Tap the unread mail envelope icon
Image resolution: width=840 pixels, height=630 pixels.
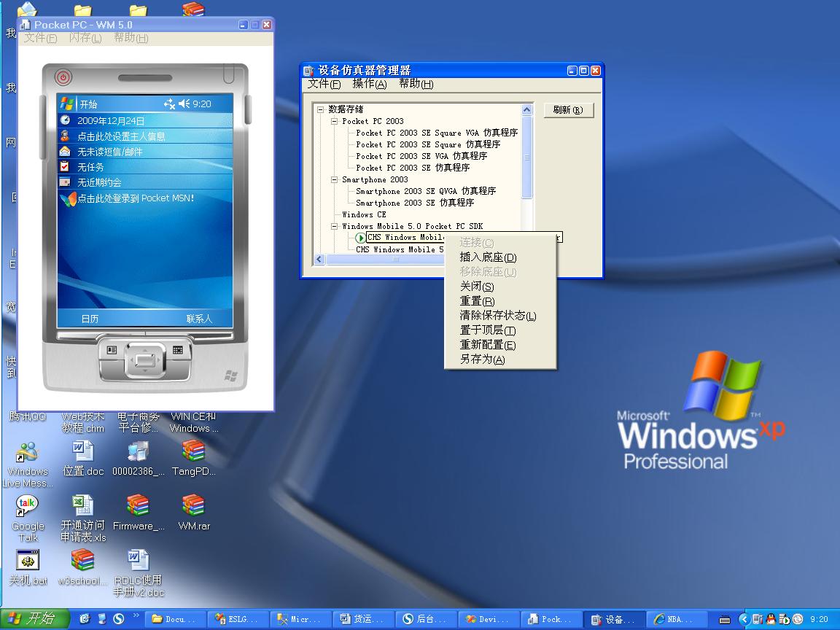66,152
